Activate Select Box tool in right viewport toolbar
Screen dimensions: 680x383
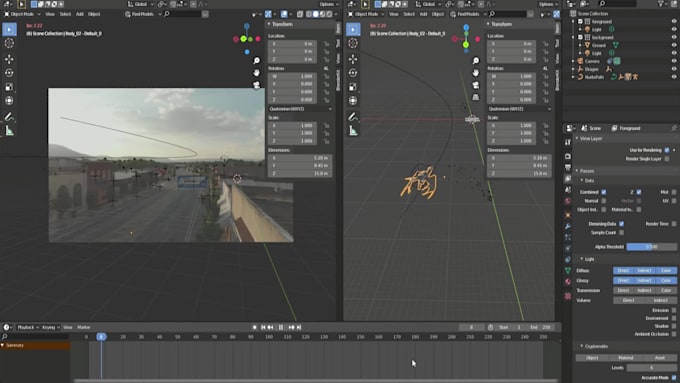pyautogui.click(x=353, y=29)
